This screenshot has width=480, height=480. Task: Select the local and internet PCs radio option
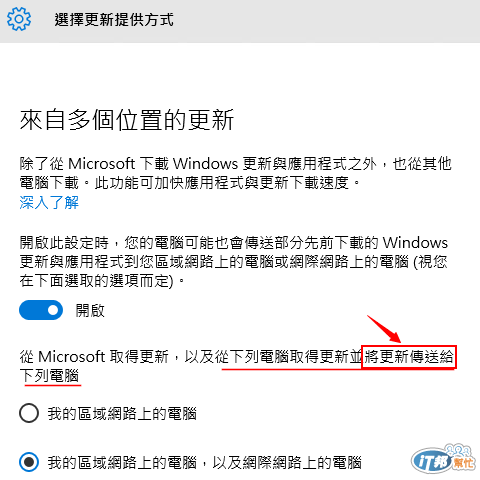[29, 462]
